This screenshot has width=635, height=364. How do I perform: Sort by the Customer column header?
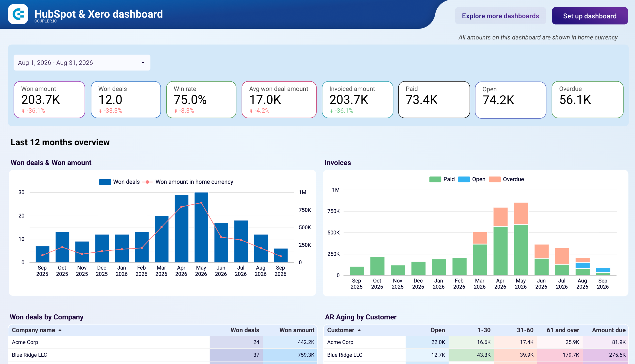340,330
